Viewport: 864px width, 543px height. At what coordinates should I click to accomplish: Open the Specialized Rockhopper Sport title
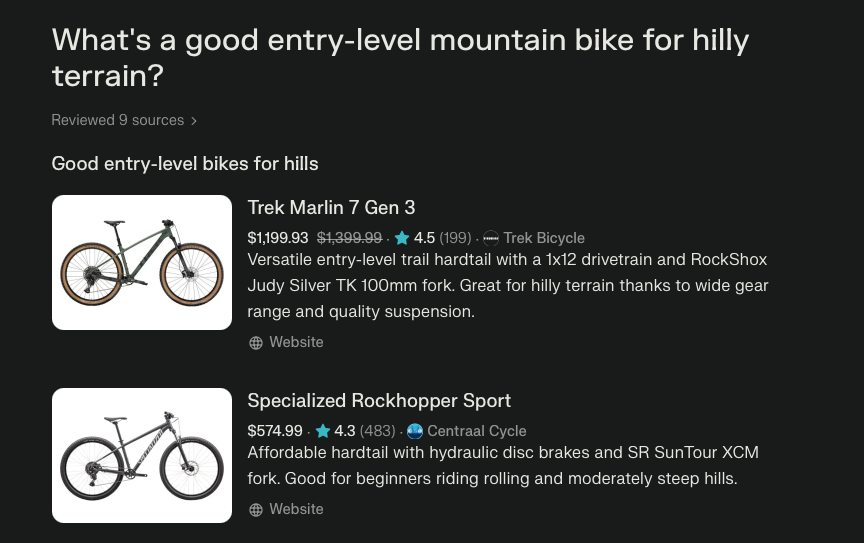coord(379,401)
